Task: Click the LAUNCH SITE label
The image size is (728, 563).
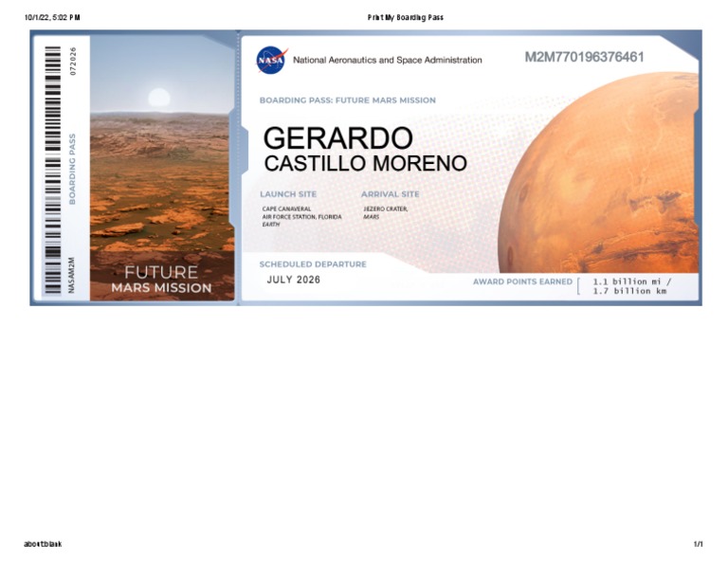Action: pos(288,194)
